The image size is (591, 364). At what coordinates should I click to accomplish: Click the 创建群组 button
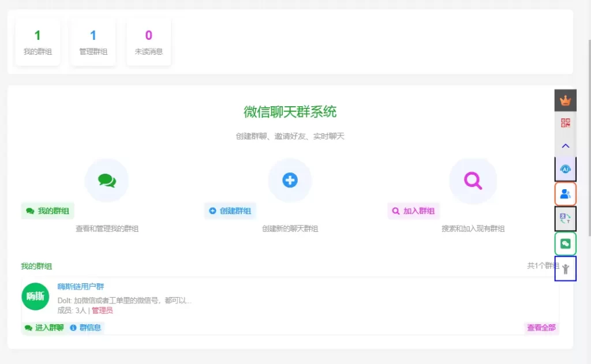(x=230, y=211)
